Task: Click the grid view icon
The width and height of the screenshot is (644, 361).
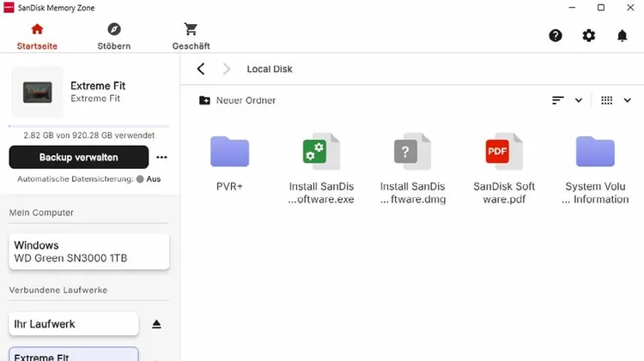Action: [x=606, y=100]
